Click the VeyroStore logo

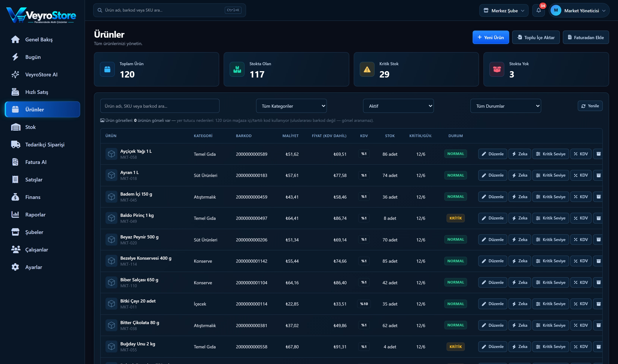(x=41, y=15)
